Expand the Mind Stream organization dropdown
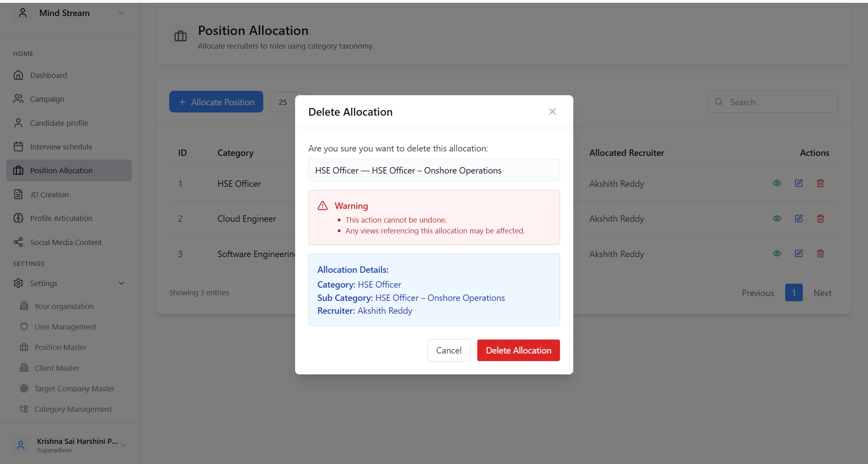Image resolution: width=868 pixels, height=464 pixels. coord(121,13)
